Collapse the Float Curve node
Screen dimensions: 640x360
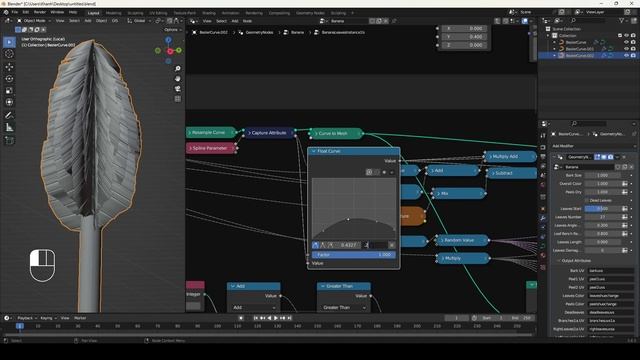click(313, 151)
